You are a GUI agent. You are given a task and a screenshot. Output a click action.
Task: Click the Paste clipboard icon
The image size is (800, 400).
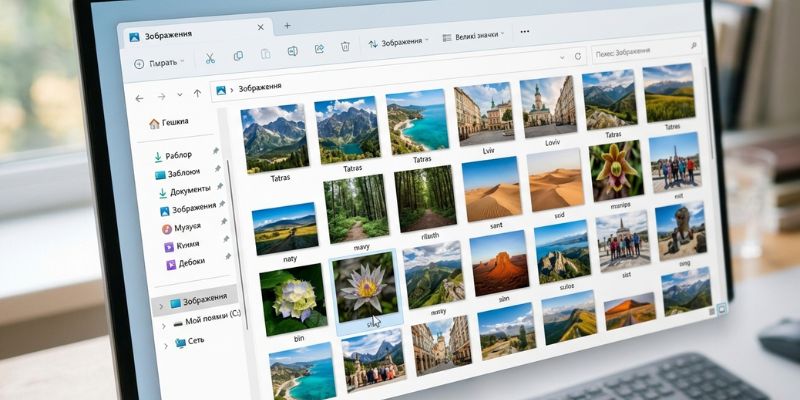(265, 54)
